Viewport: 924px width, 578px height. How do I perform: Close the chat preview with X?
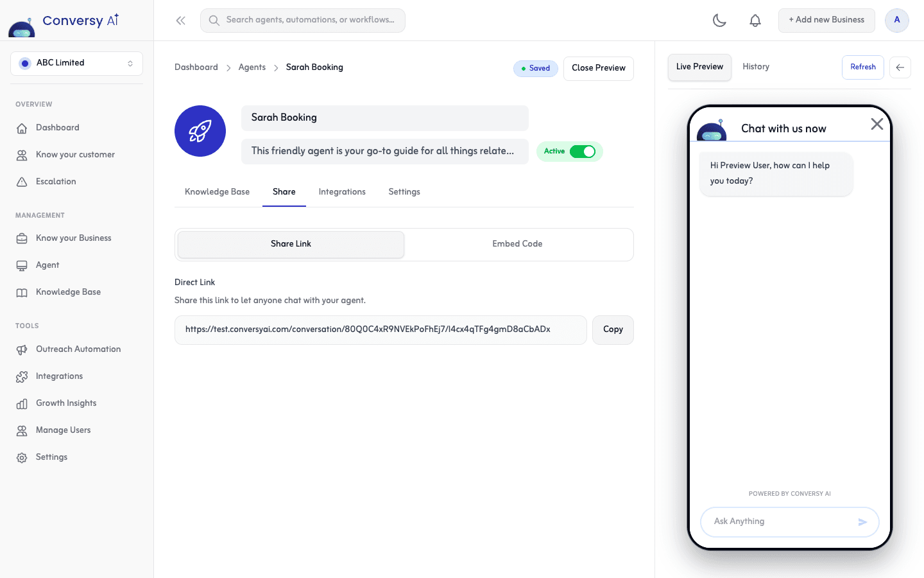pos(877,124)
